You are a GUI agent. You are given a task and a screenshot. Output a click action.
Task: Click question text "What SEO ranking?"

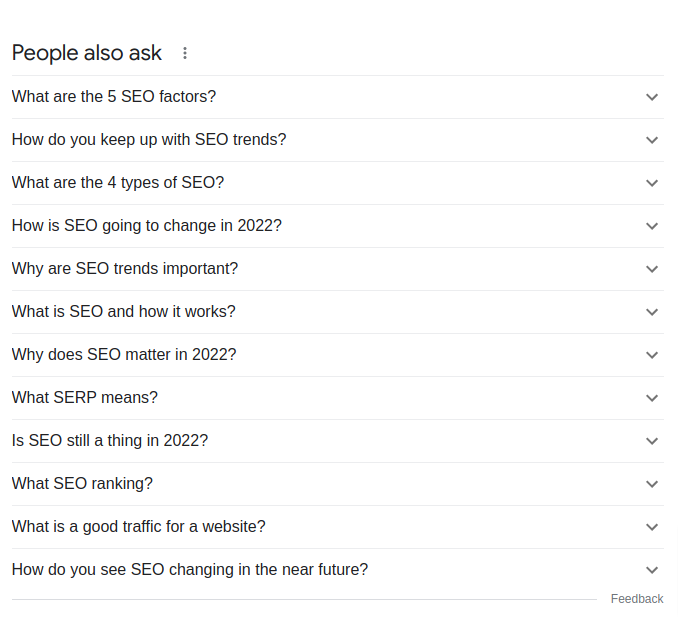coord(82,484)
